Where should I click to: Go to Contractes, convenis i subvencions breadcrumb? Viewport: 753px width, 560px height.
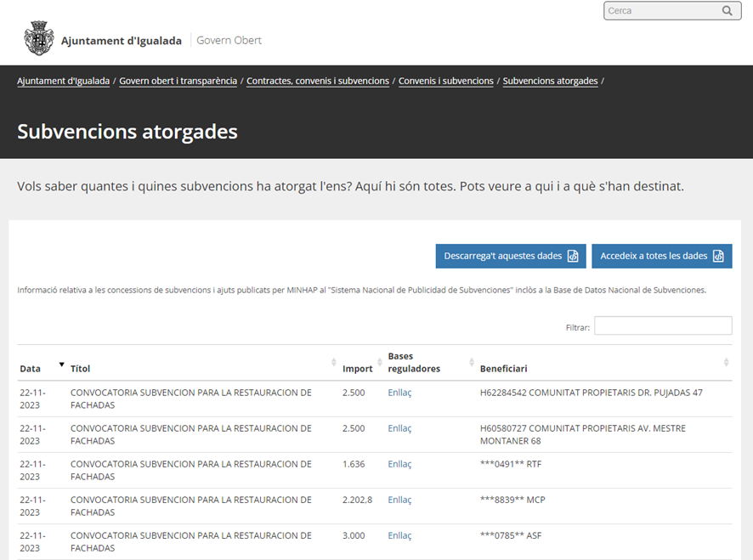[x=318, y=81]
